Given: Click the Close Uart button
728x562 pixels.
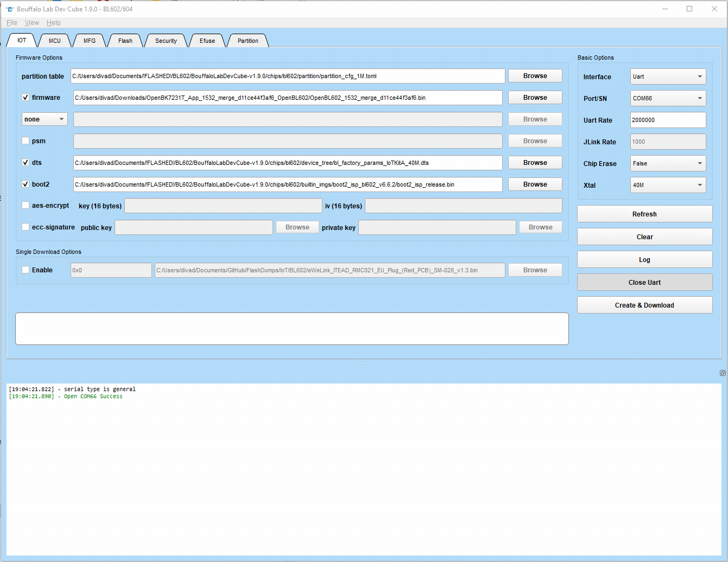Looking at the screenshot, I should (x=644, y=283).
